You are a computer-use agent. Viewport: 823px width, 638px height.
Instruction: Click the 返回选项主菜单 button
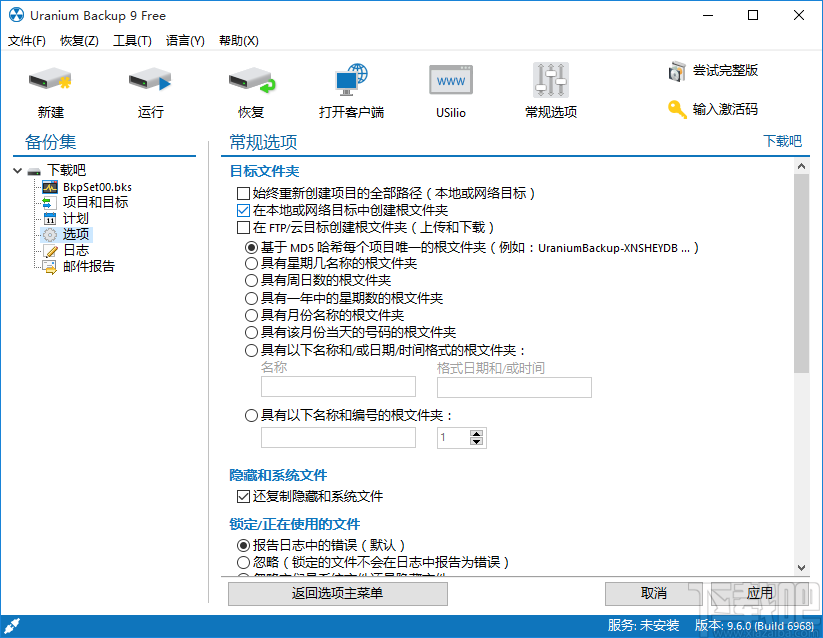(337, 593)
